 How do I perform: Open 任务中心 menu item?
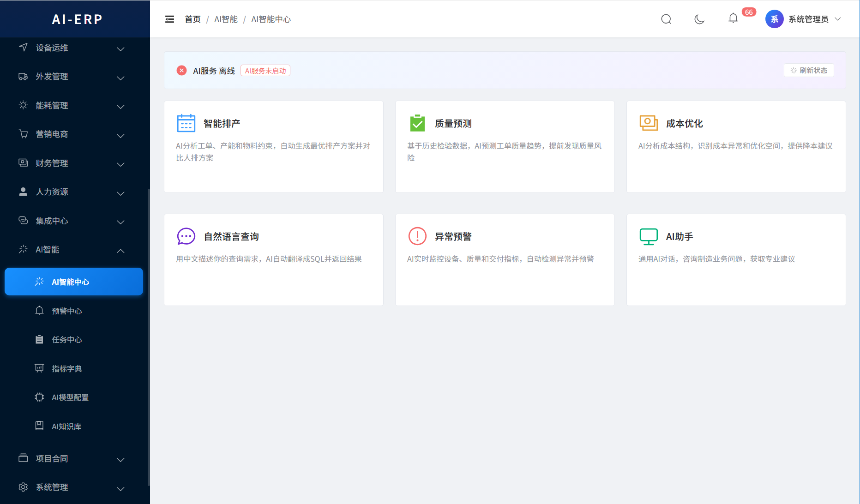coord(74,339)
